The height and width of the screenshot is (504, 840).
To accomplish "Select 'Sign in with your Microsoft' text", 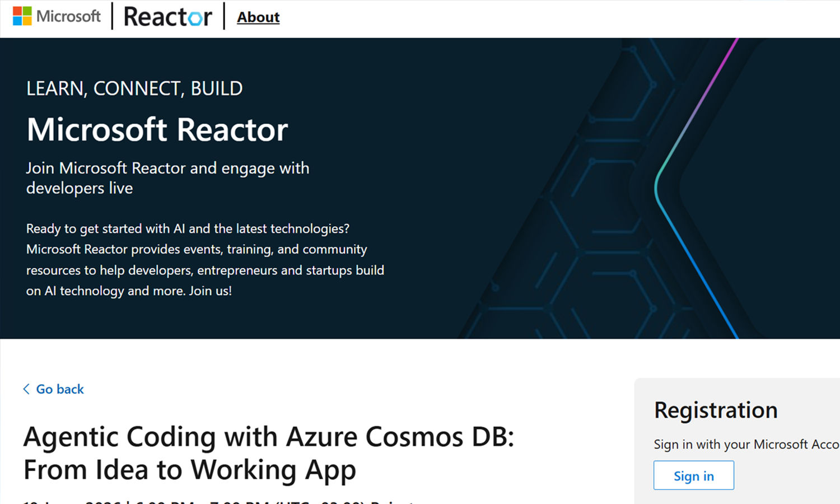I will coord(746,445).
